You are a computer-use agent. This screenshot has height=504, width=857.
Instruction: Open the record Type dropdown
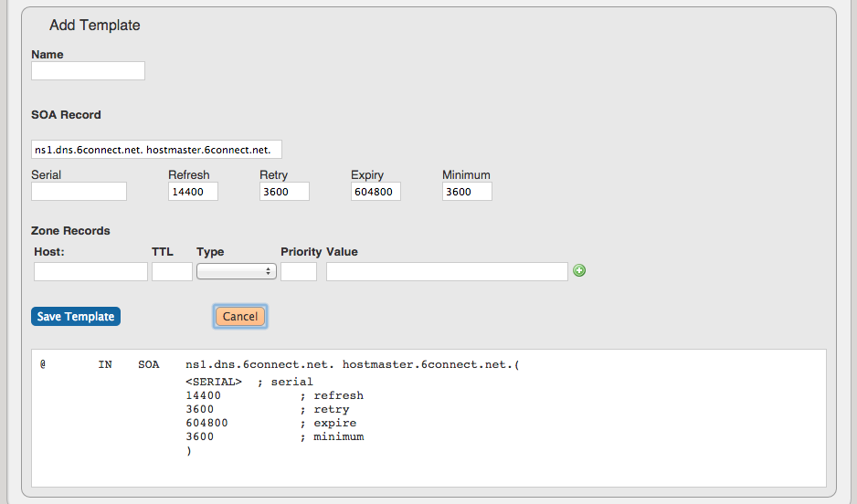[236, 271]
